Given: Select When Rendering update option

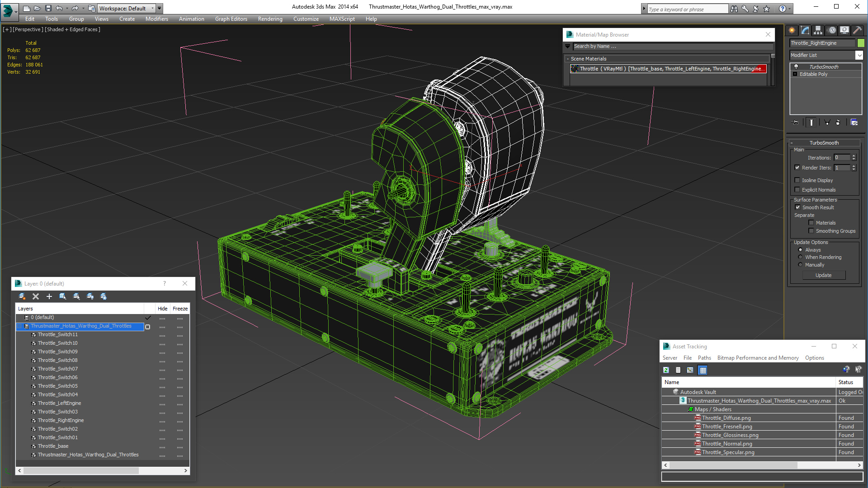Looking at the screenshot, I should 801,257.
